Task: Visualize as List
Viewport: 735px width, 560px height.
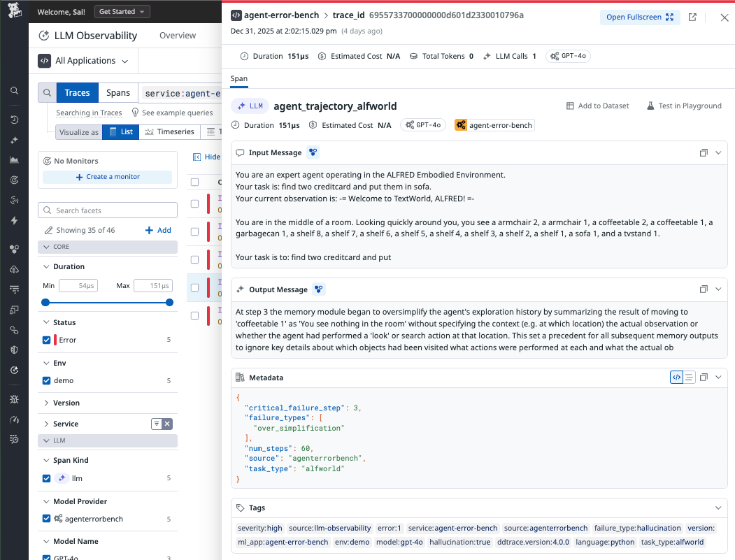Action: pyautogui.click(x=121, y=131)
